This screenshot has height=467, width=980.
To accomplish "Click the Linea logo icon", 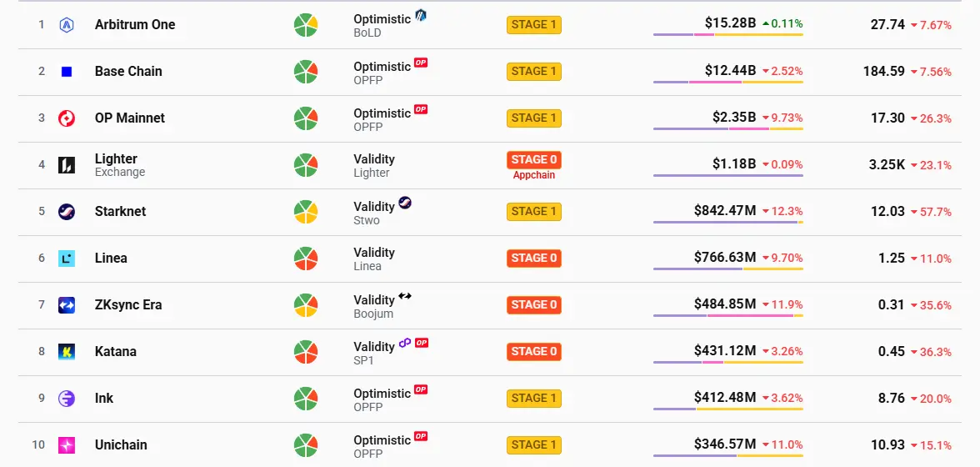I will tap(67, 259).
